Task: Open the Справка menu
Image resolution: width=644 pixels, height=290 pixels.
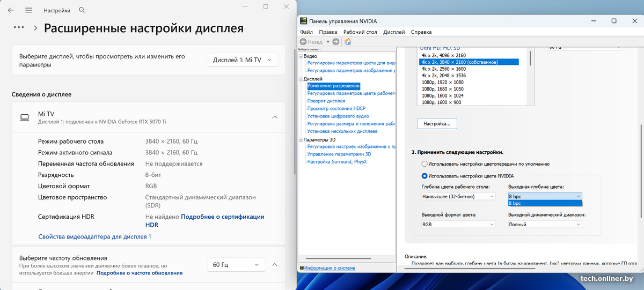Action: 421,32
